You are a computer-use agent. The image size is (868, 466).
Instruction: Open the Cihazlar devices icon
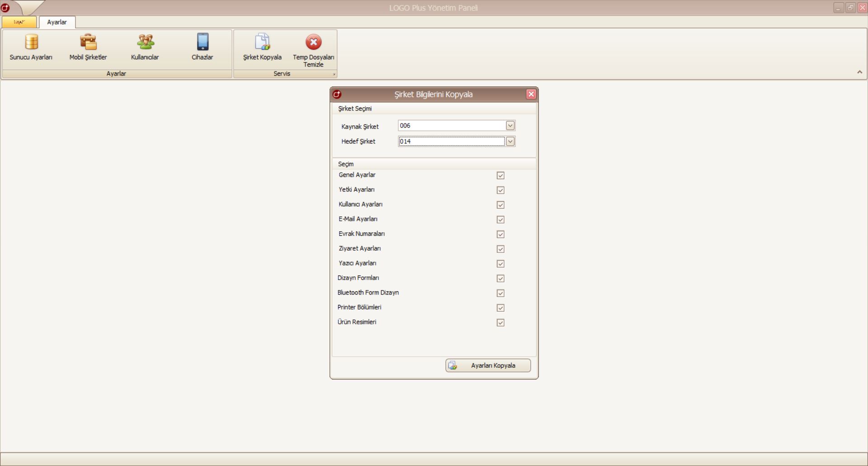click(x=202, y=47)
